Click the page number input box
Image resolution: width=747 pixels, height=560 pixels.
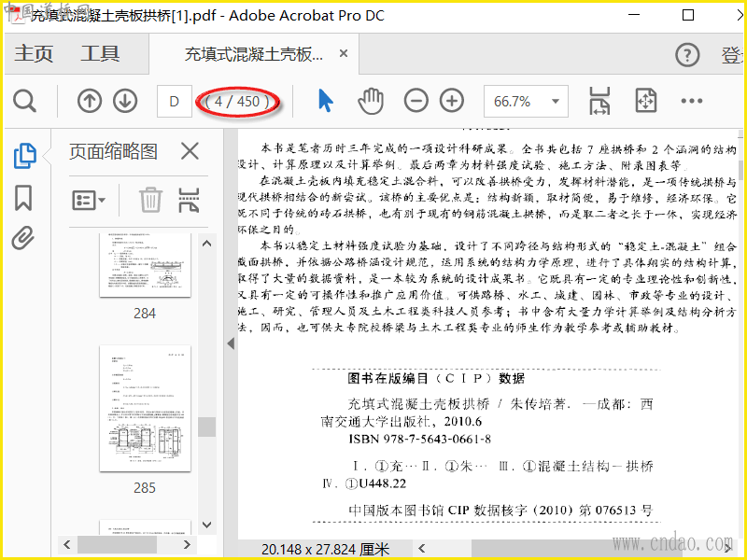tap(175, 101)
